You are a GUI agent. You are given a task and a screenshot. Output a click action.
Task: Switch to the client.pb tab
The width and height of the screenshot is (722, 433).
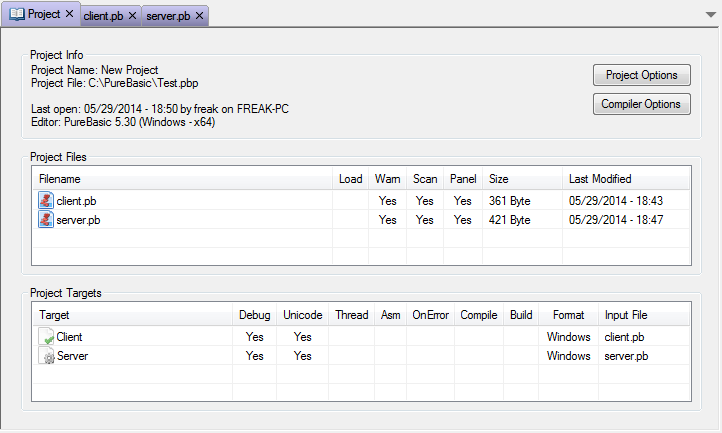[103, 16]
